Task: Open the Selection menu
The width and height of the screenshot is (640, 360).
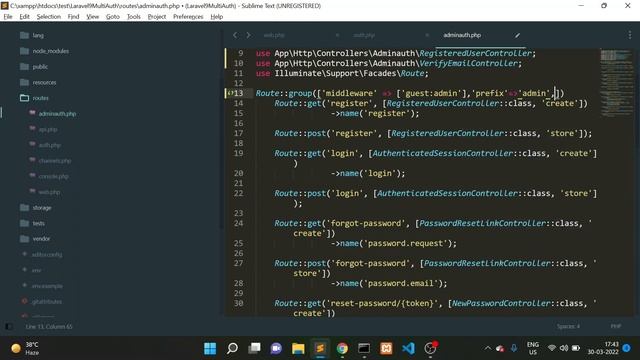Action: click(49, 17)
